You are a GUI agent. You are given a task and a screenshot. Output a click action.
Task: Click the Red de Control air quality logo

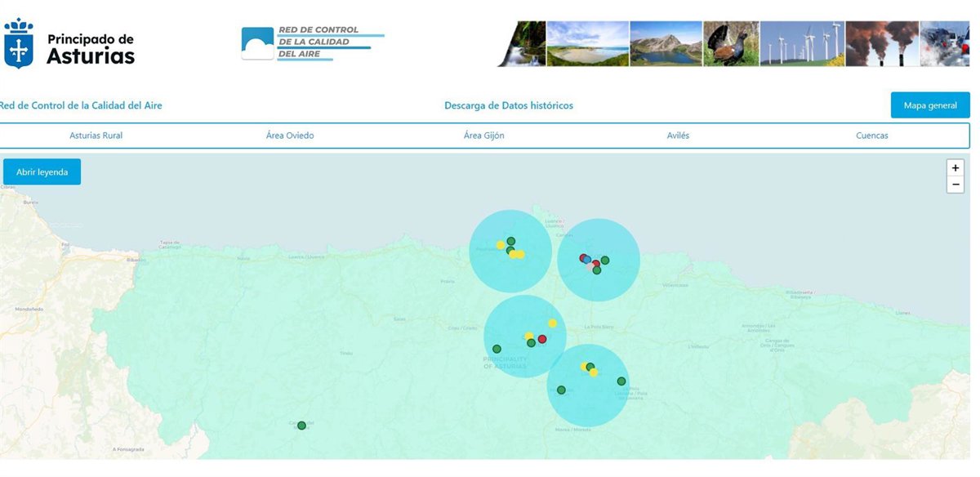[312, 42]
